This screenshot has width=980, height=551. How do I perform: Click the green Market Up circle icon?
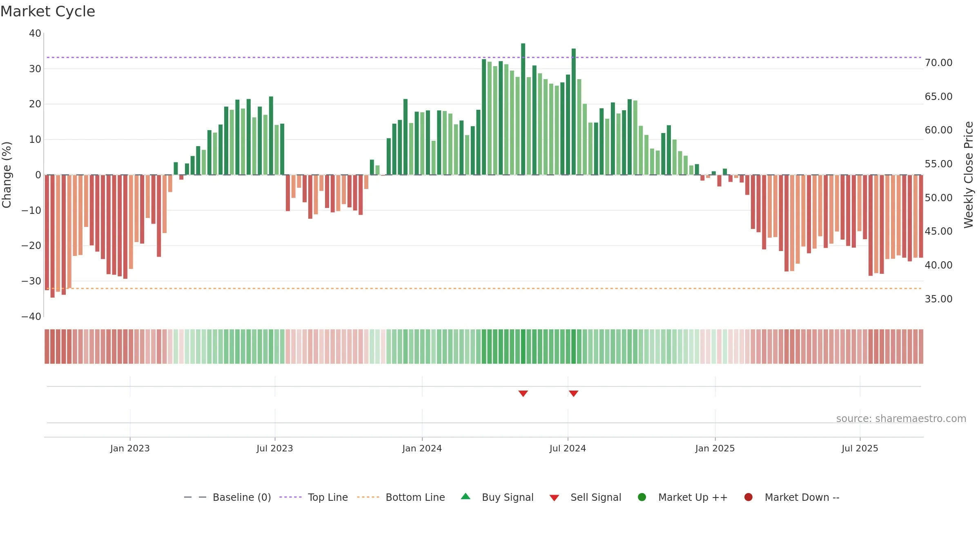click(x=642, y=497)
